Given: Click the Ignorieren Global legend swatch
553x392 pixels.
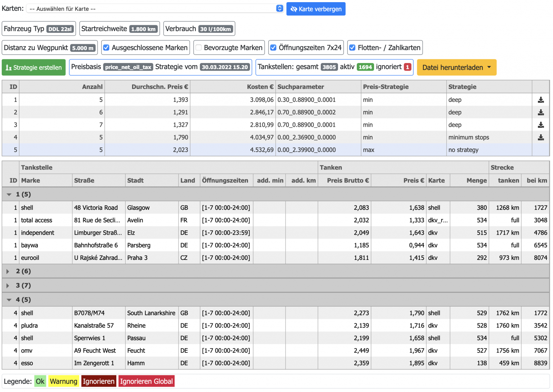Looking at the screenshot, I should pyautogui.click(x=147, y=382).
